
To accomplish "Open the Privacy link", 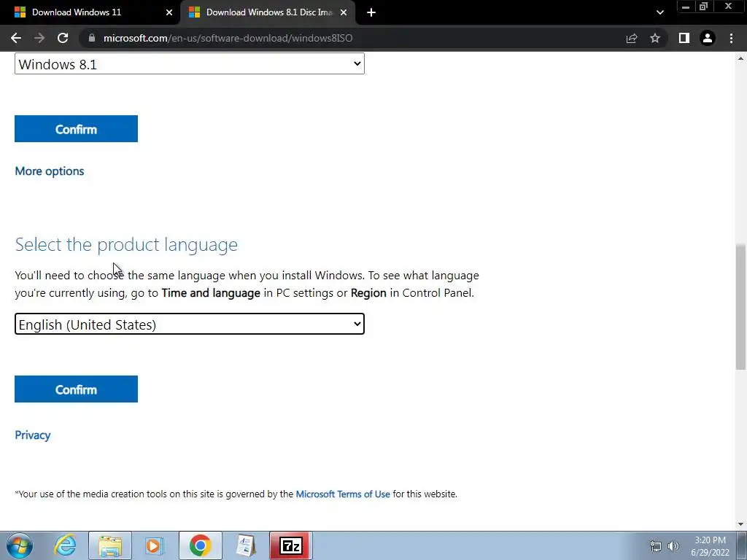I will 32,435.
